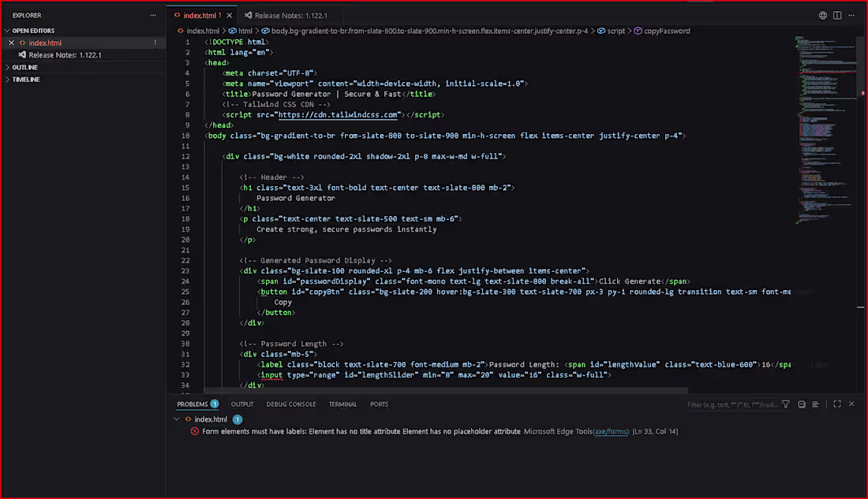Close the bottom panel
This screenshot has width=868, height=499.
coord(851,404)
